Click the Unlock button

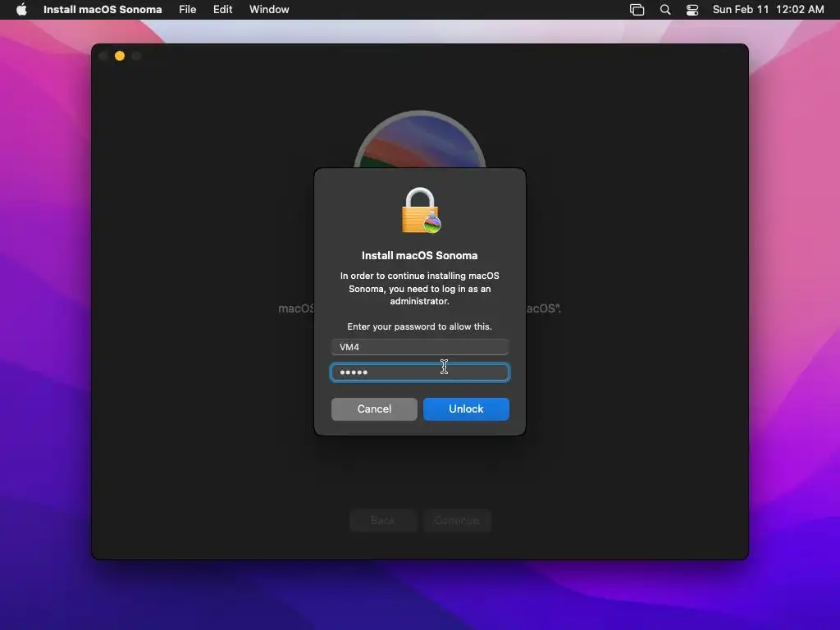[466, 409]
